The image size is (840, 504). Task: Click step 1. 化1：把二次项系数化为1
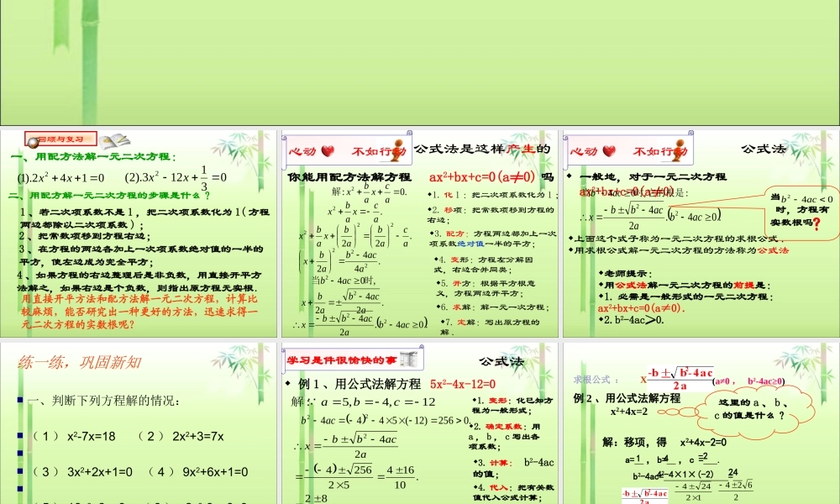(x=492, y=195)
